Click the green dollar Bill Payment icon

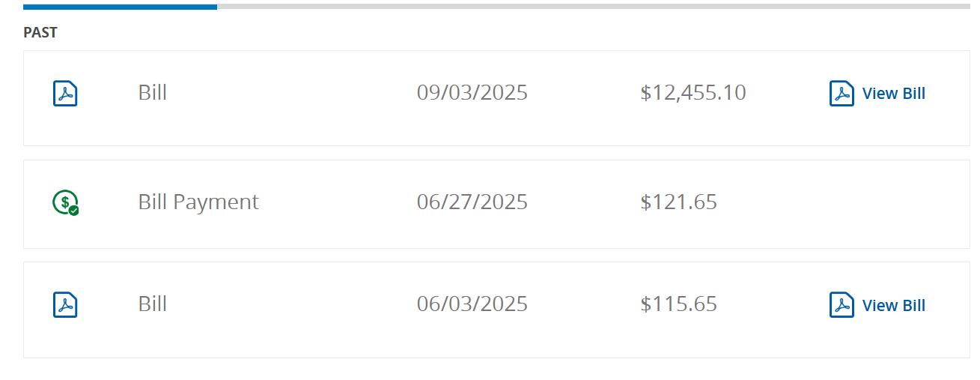pyautogui.click(x=64, y=202)
